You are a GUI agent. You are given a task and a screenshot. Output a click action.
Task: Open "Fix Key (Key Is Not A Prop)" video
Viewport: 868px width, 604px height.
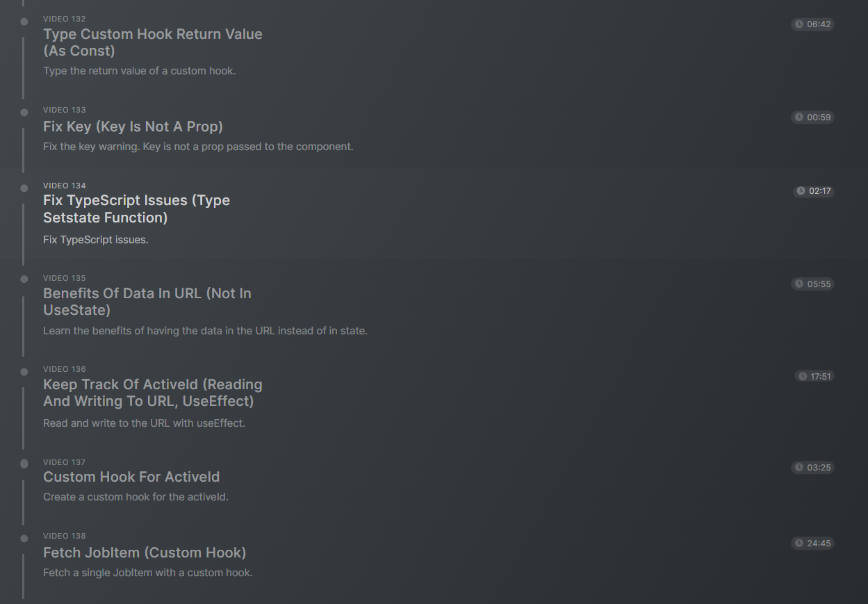pos(133,126)
